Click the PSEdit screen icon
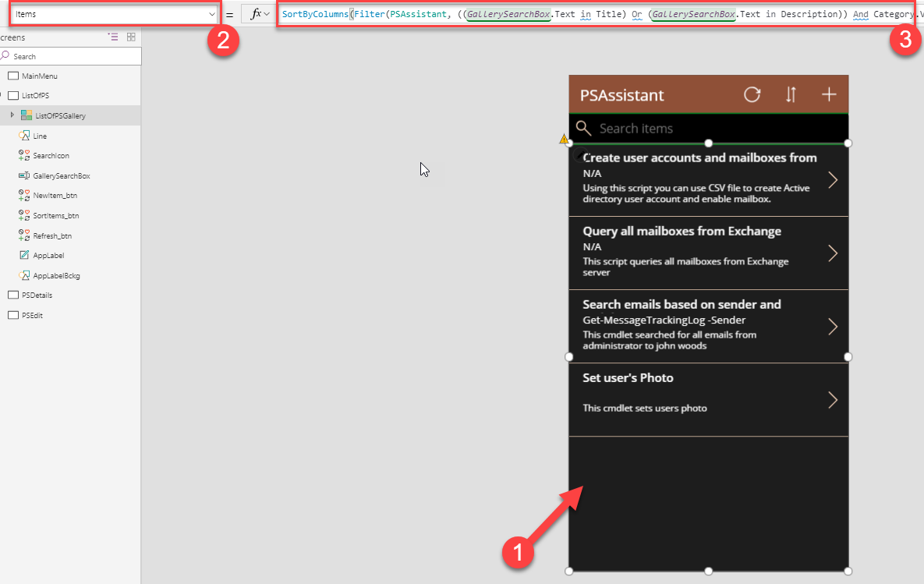This screenshot has height=584, width=924. click(x=13, y=315)
